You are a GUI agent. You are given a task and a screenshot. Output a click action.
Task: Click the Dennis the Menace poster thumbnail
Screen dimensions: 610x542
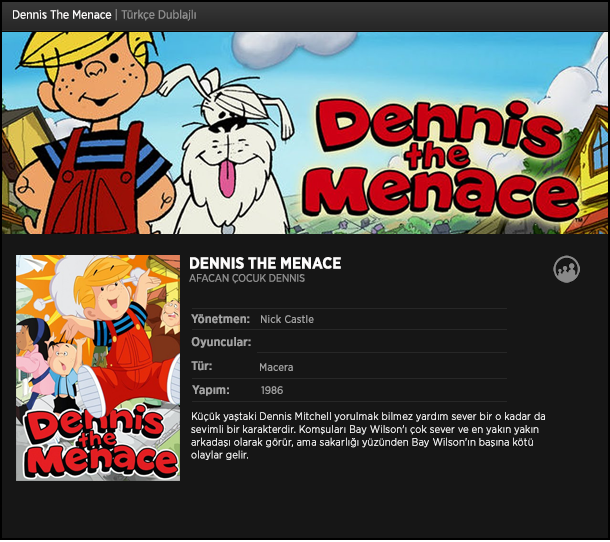click(98, 368)
